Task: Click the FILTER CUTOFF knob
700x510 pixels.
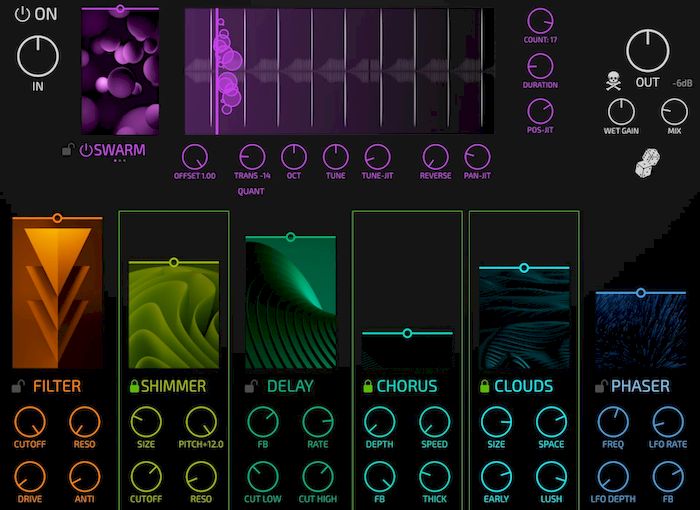Action: 30,422
